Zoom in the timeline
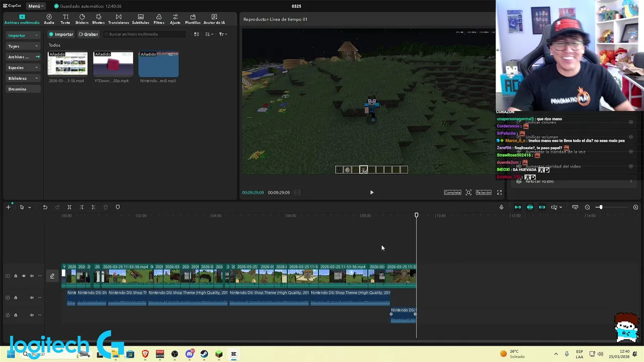This screenshot has width=644, height=362. tap(635, 207)
